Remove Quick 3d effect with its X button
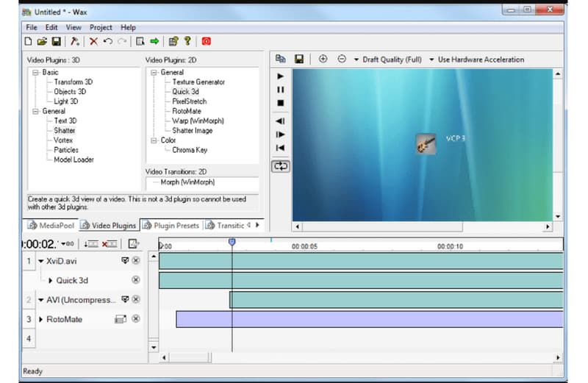 pos(135,280)
